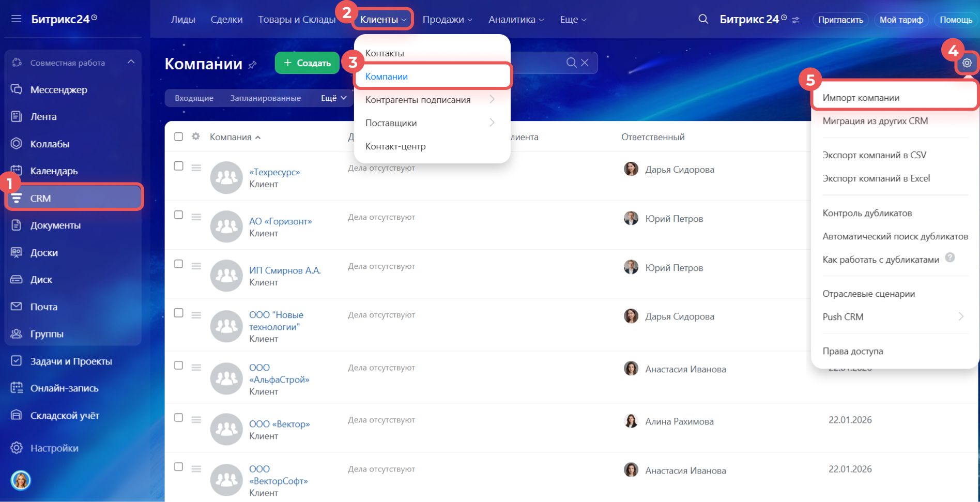Open the gear settings icon at top right

pyautogui.click(x=967, y=63)
